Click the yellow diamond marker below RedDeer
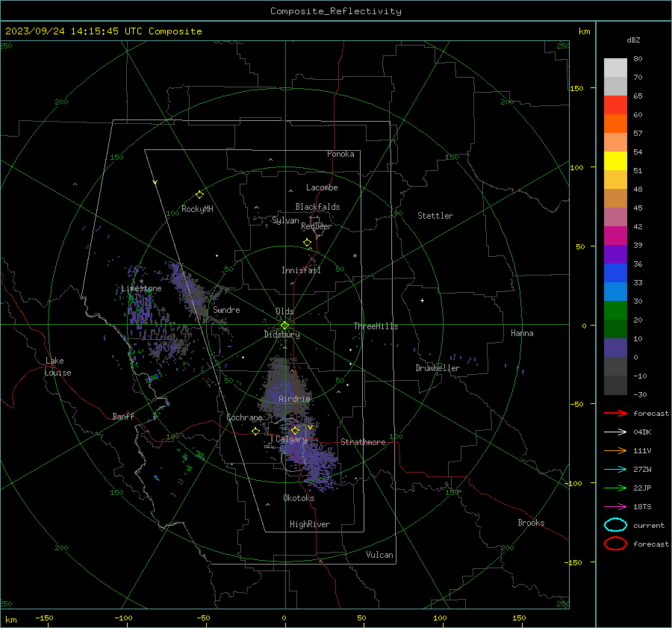Viewport: 672px width, 628px height. point(307,243)
